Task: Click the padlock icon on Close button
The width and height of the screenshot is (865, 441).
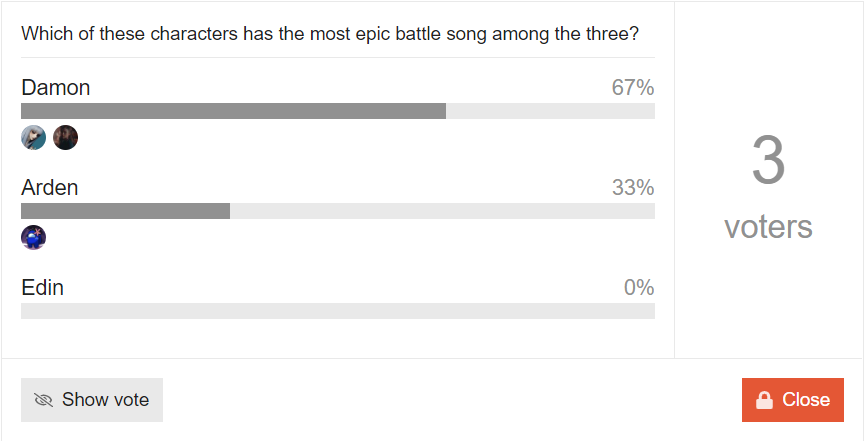Action: click(x=764, y=400)
